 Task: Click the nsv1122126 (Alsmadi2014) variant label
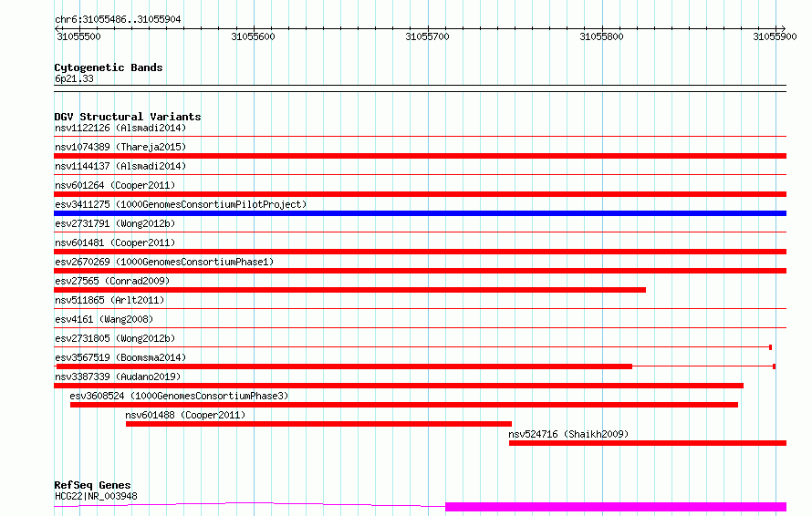point(120,128)
